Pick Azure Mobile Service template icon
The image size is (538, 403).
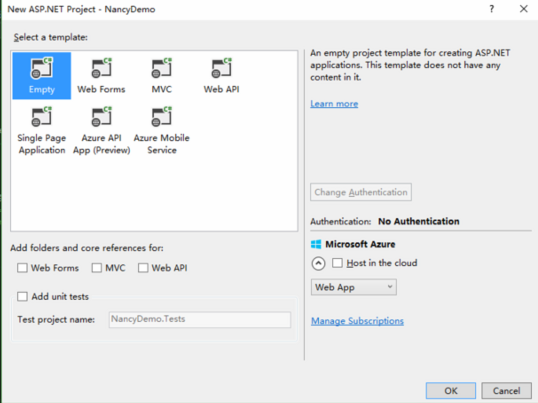pos(162,117)
